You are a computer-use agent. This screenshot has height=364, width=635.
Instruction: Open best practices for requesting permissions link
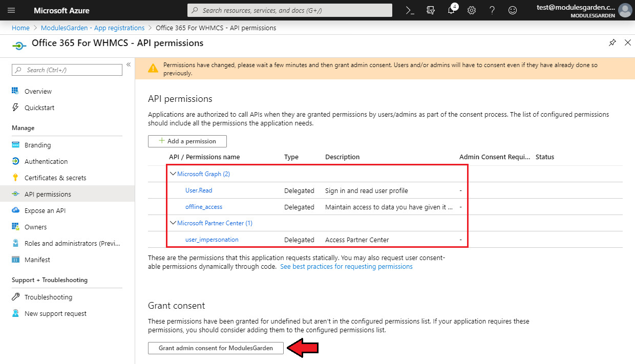pos(346,267)
